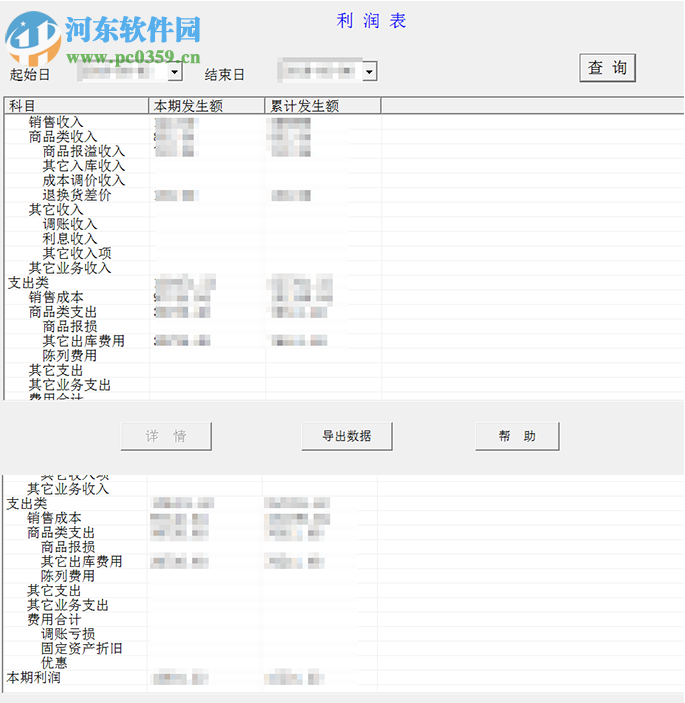Click the 详情 details button

166,436
